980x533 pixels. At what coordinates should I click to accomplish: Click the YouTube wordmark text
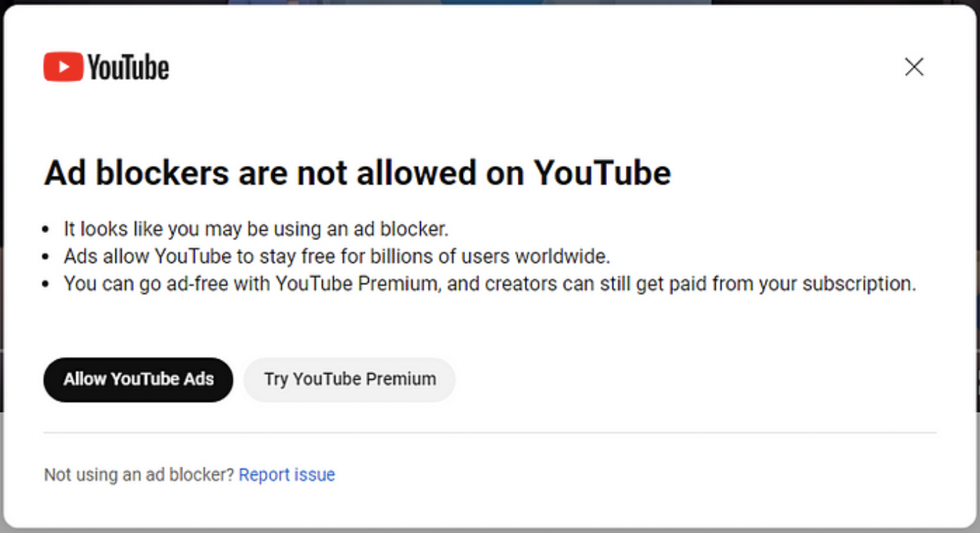pos(127,66)
